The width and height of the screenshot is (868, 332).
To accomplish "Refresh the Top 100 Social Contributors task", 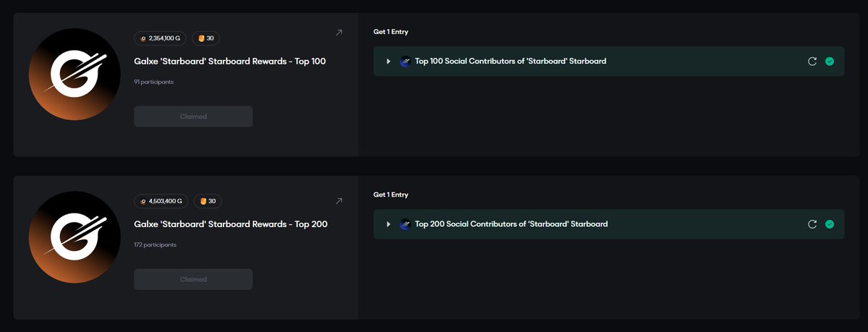I will point(812,61).
